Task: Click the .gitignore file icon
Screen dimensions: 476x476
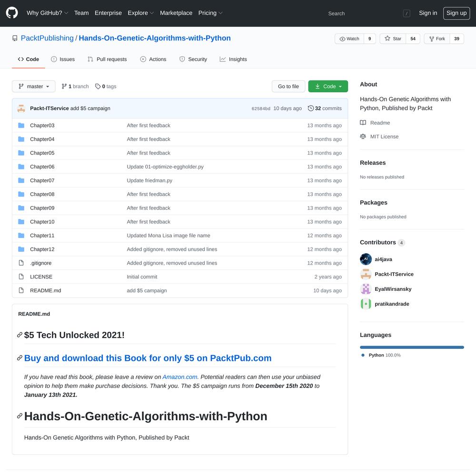Action: point(21,263)
